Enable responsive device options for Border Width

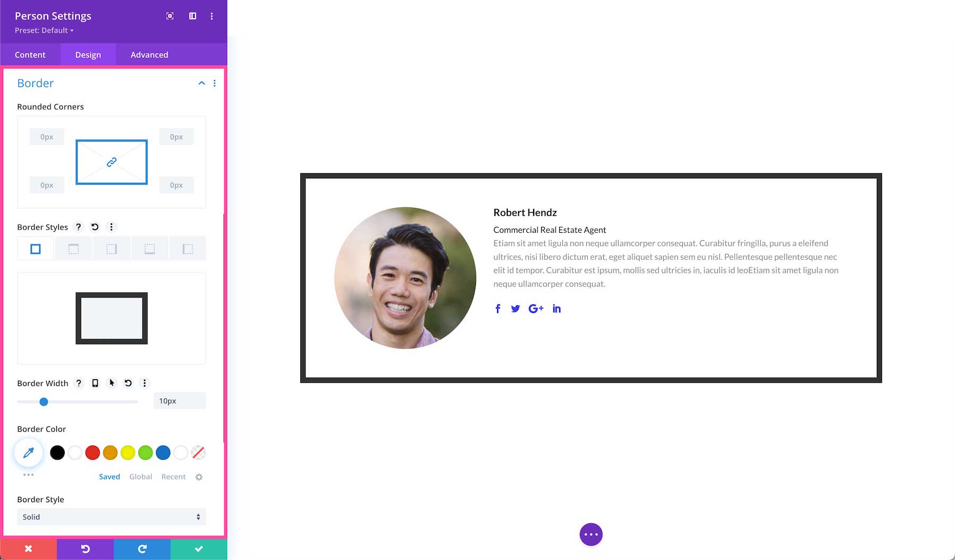point(95,383)
